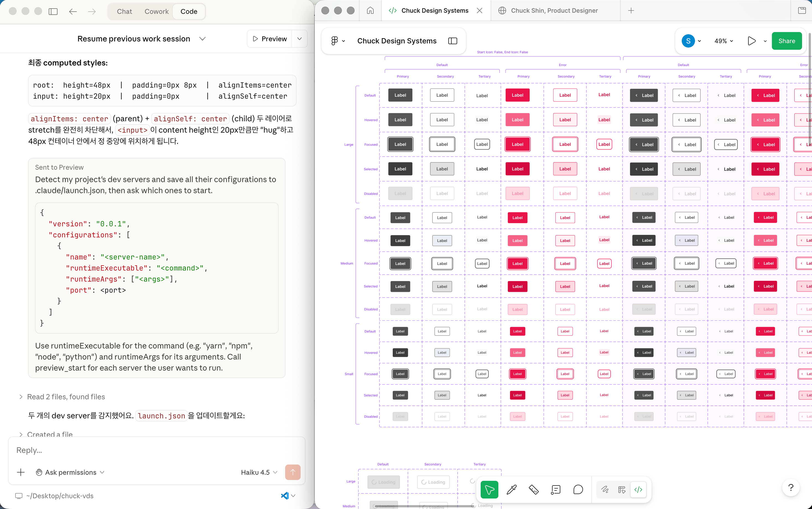The image size is (812, 509).
Task: Click the Figma home icon
Action: coord(370,11)
